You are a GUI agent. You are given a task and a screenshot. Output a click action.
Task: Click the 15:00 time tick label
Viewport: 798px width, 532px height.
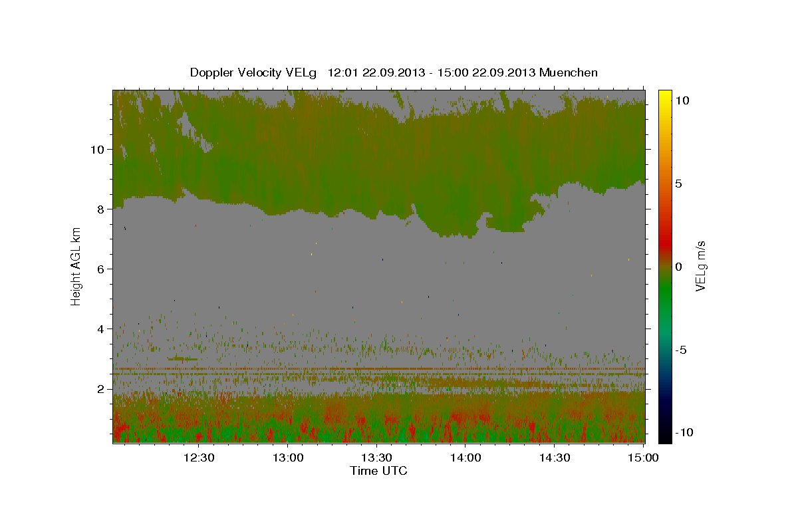[644, 458]
